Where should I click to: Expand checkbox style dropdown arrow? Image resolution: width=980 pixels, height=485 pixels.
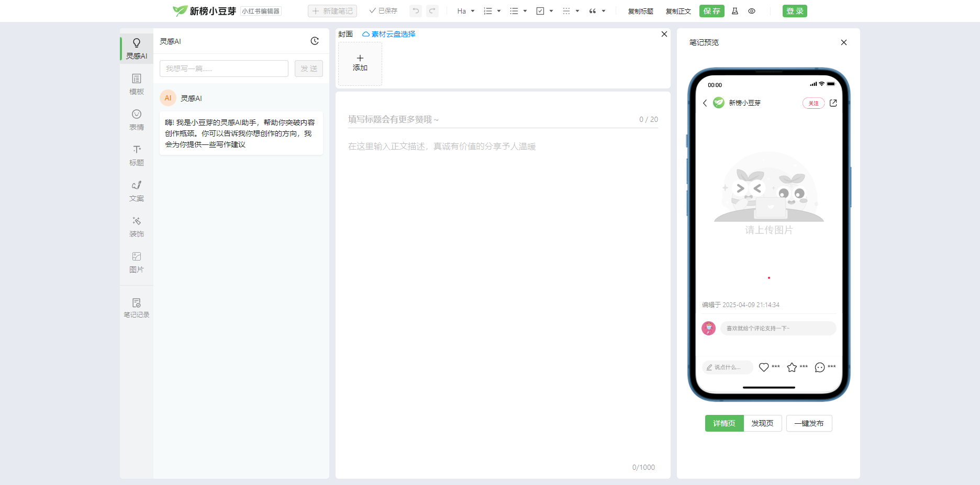pyautogui.click(x=551, y=11)
